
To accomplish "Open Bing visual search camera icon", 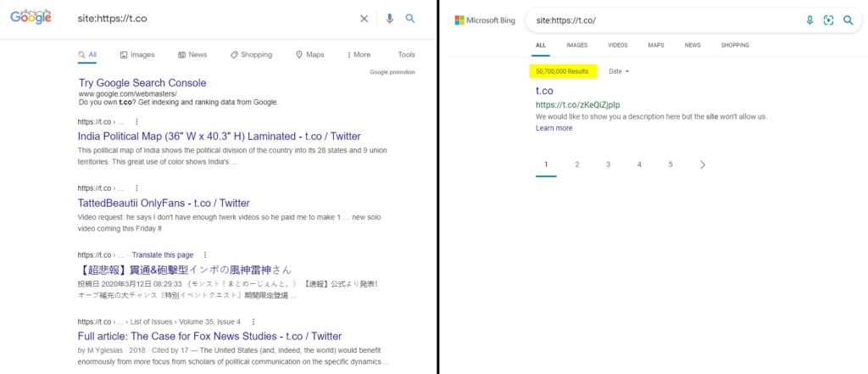I will [x=829, y=20].
